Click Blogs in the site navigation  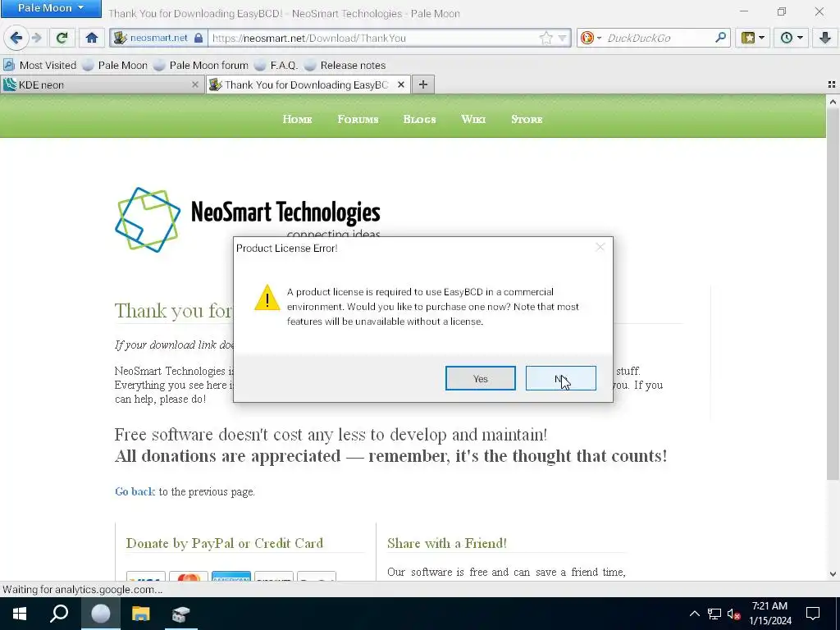pyautogui.click(x=419, y=120)
